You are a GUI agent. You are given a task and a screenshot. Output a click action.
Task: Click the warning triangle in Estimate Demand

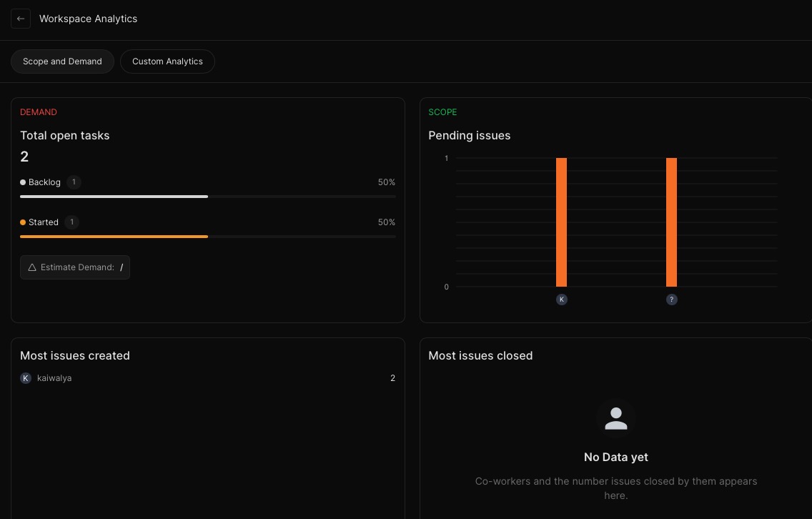(x=32, y=267)
